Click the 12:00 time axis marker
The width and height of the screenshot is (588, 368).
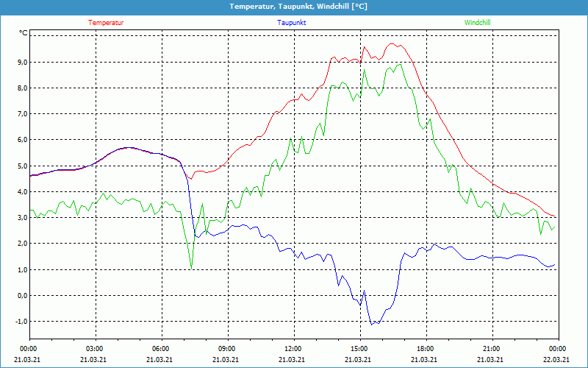(x=293, y=349)
